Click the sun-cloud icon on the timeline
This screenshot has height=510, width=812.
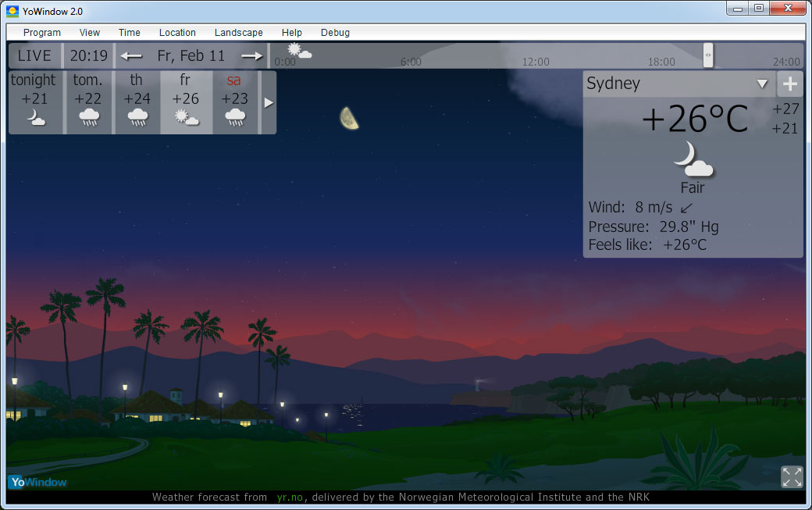(x=299, y=52)
